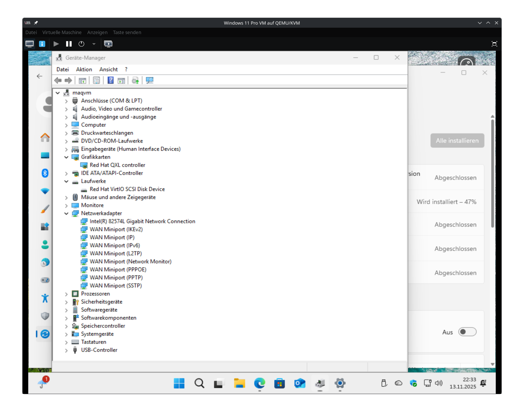Select Intel(R) 82574L Gigabit Network Connection
The width and height of the screenshot is (524, 420).
click(x=142, y=221)
